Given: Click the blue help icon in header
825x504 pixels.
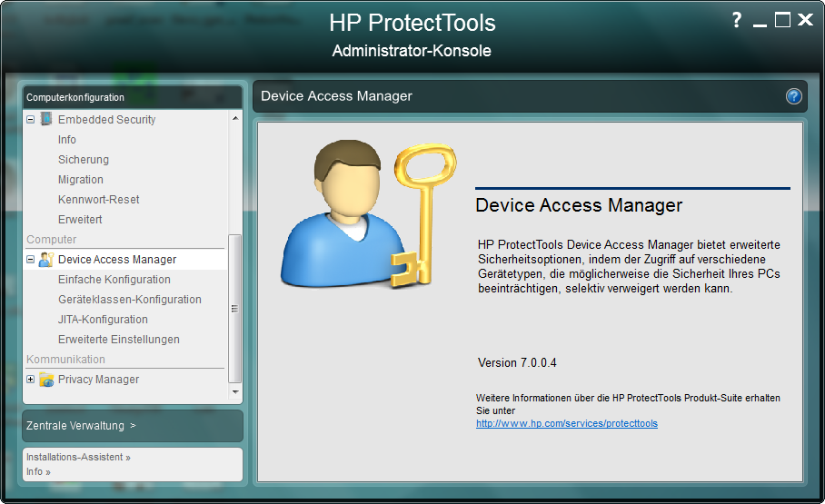Looking at the screenshot, I should [x=793, y=96].
